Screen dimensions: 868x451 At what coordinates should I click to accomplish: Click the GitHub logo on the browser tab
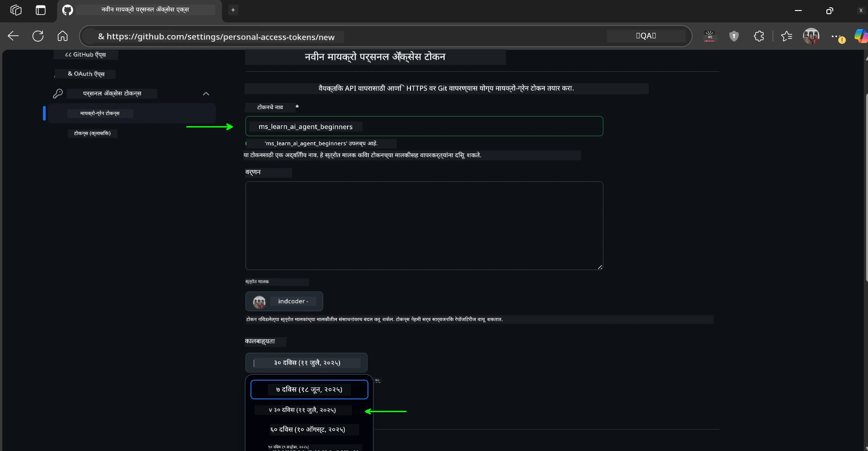(x=67, y=10)
